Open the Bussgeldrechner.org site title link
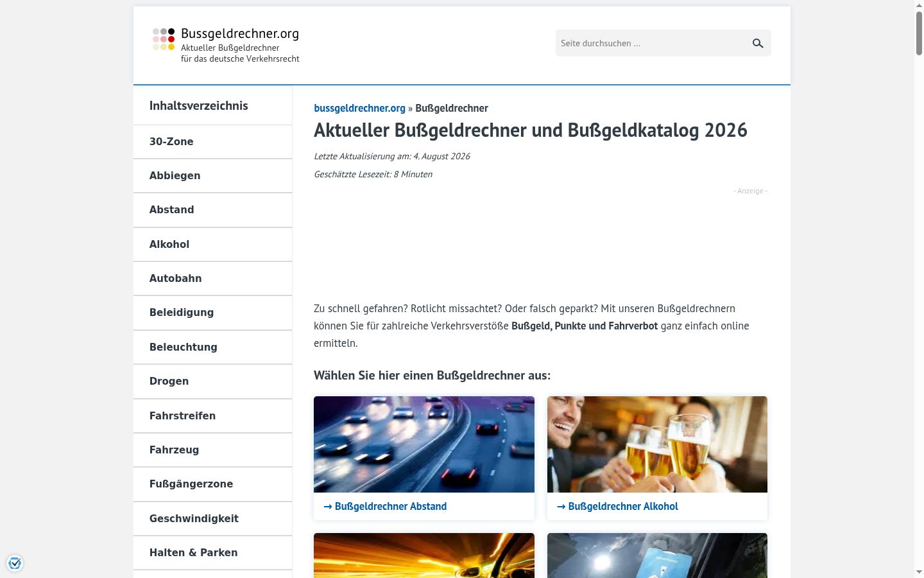The image size is (924, 578). [240, 33]
